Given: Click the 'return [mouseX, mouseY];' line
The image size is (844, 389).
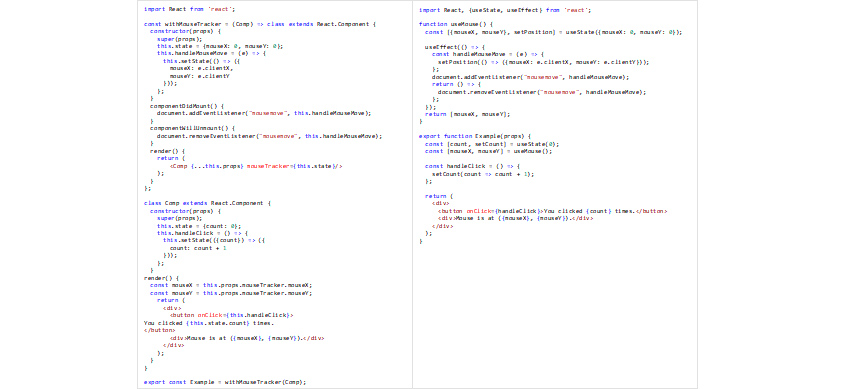Looking at the screenshot, I should 467,114.
